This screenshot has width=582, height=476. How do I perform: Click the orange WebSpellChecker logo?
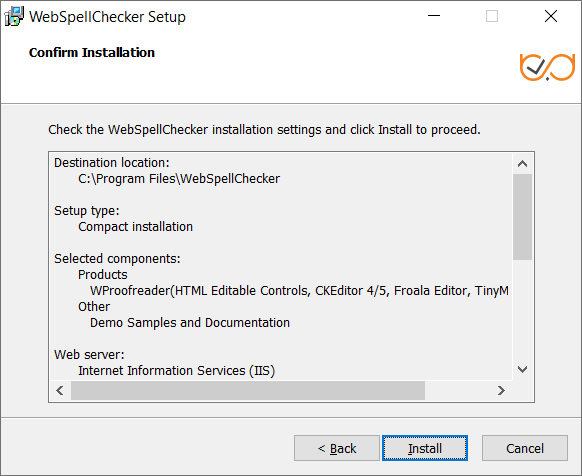click(x=547, y=67)
